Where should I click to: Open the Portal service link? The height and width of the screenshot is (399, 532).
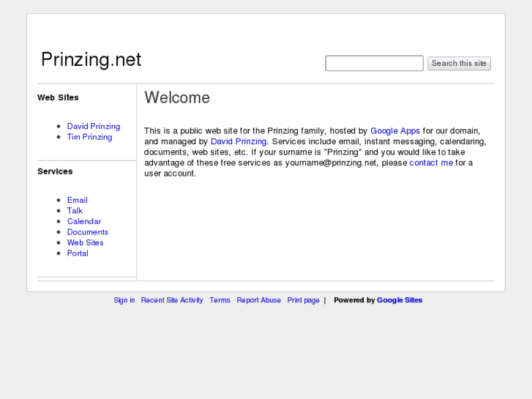(x=78, y=253)
